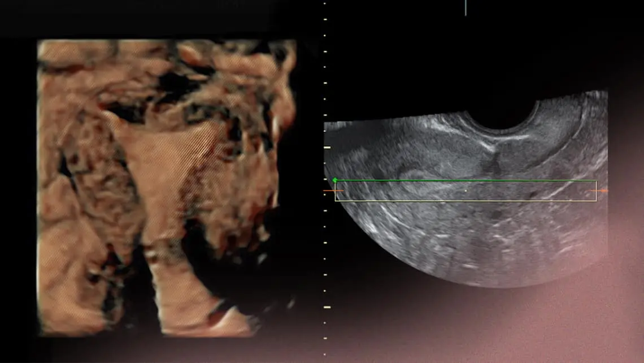Screen dimensions: 644x363
Task: Click the white vertical line marker at top
Action: (465, 7)
